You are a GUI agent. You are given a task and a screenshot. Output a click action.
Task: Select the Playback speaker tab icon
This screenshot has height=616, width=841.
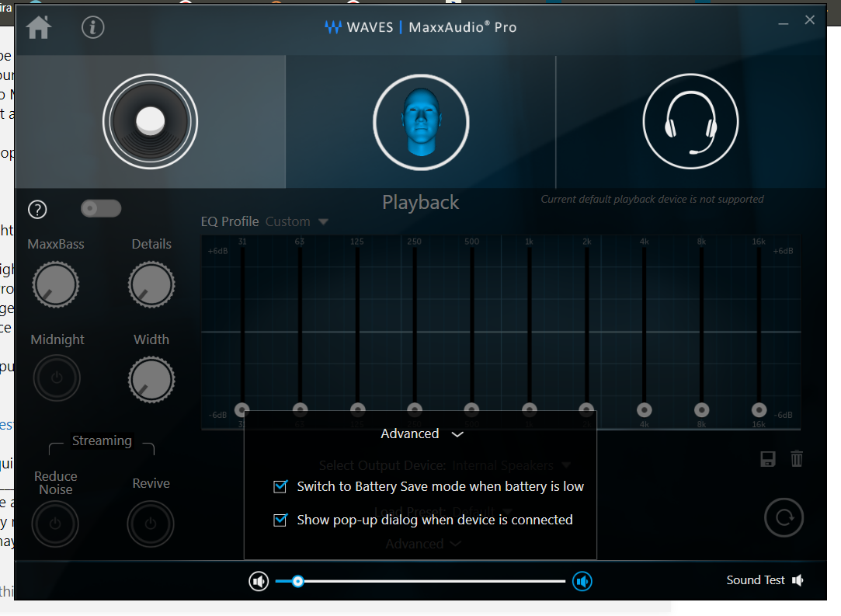[150, 121]
